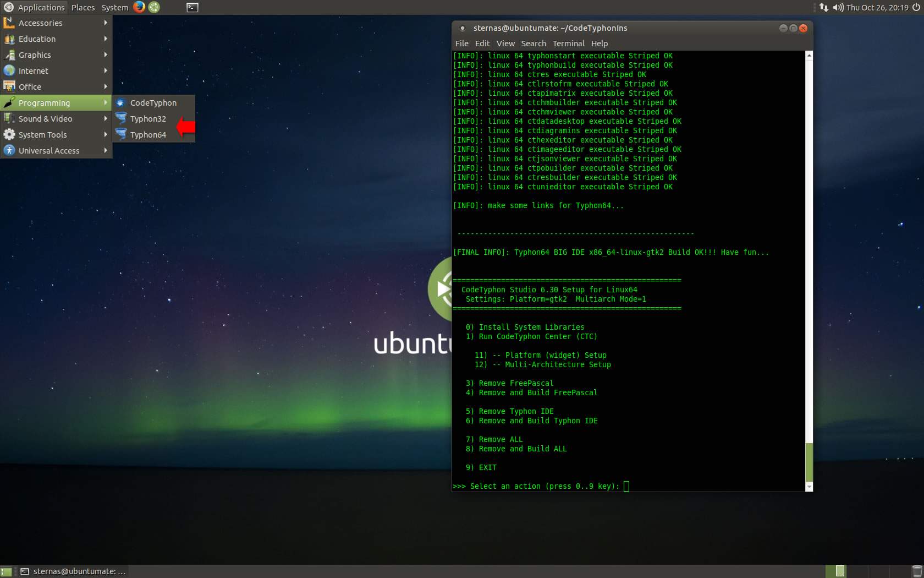Expand the Education submenu arrow
The width and height of the screenshot is (924, 578).
point(106,39)
